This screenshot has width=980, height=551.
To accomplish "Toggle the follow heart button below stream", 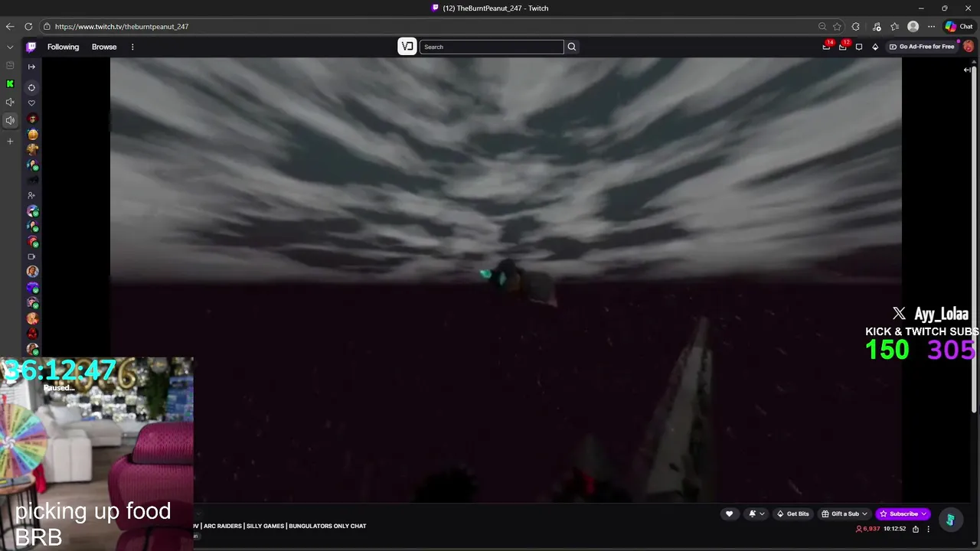I will click(x=729, y=514).
